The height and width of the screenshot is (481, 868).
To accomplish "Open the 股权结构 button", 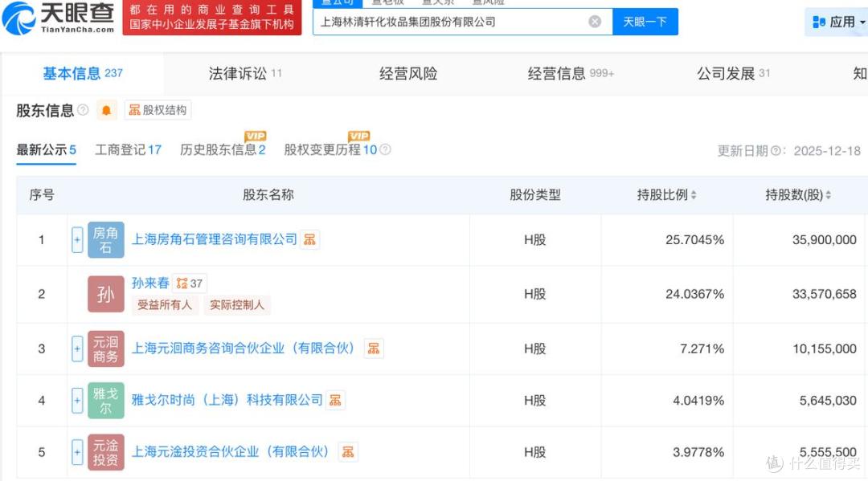I will point(158,110).
